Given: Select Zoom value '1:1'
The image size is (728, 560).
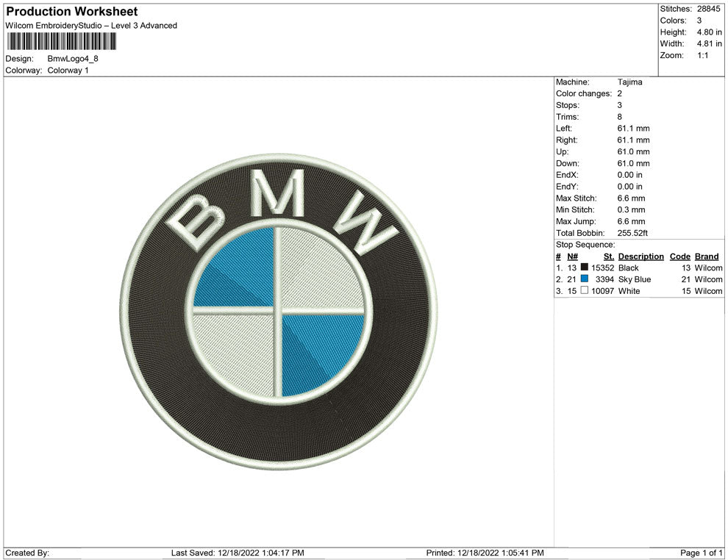Looking at the screenshot, I should pos(703,55).
